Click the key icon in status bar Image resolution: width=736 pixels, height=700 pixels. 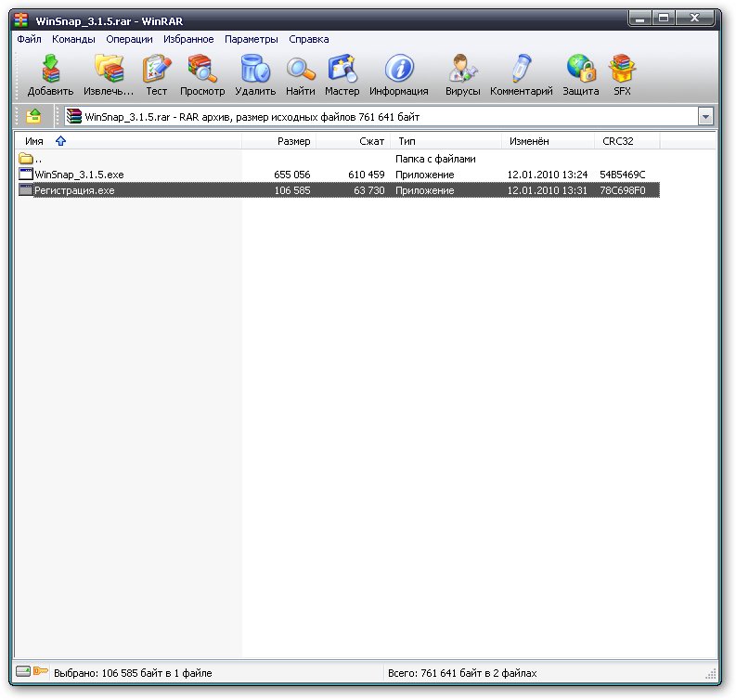40,671
